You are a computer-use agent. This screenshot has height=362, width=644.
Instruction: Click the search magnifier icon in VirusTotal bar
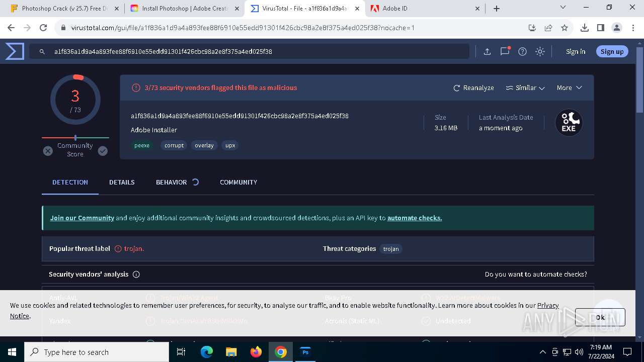click(42, 51)
